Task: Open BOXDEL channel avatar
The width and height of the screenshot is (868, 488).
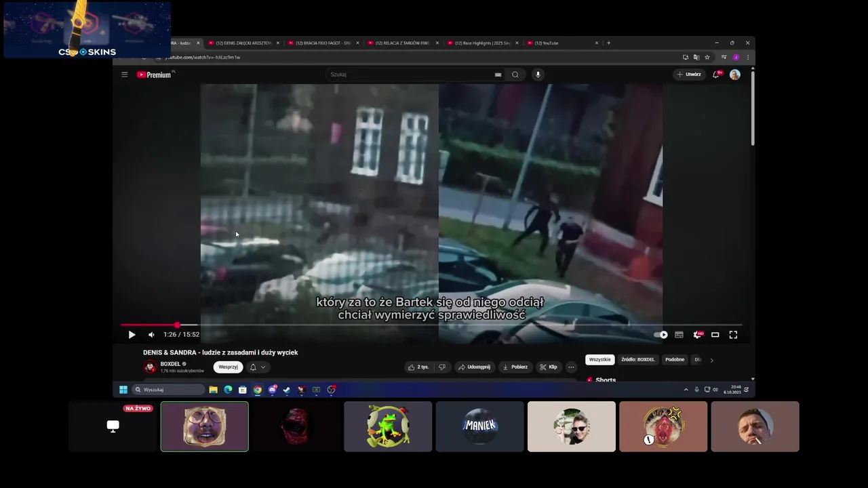Action: (150, 367)
